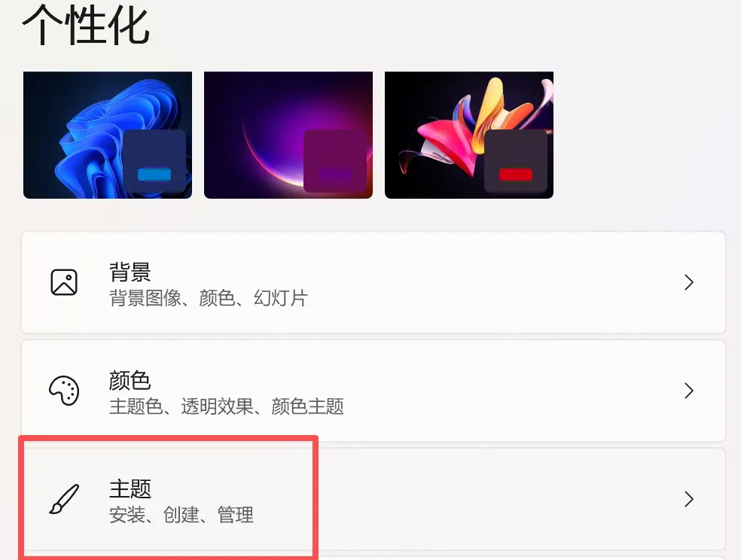Expand the 主题 row chevron arrow

(689, 499)
